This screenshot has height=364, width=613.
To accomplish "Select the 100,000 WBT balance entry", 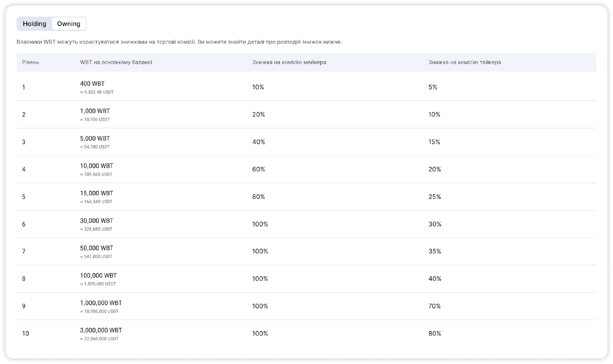I will [x=98, y=276].
